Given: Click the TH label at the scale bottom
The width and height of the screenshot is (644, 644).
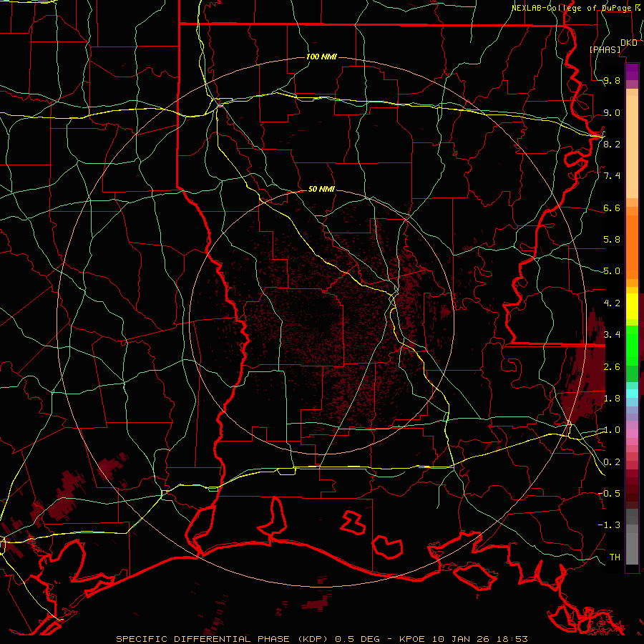Looking at the screenshot, I should pos(615,557).
